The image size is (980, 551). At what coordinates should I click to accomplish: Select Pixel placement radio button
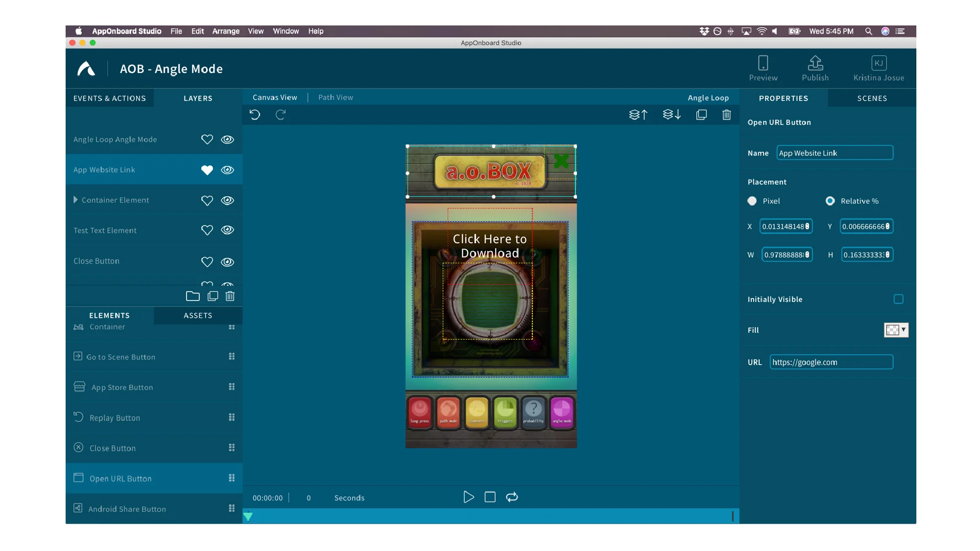pos(752,201)
